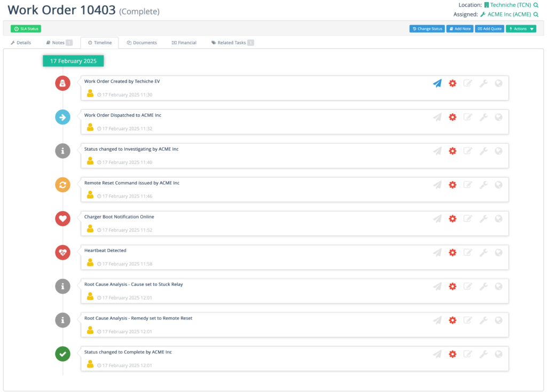547x392 pixels.
Task: Click the Change Status button
Action: tap(427, 29)
